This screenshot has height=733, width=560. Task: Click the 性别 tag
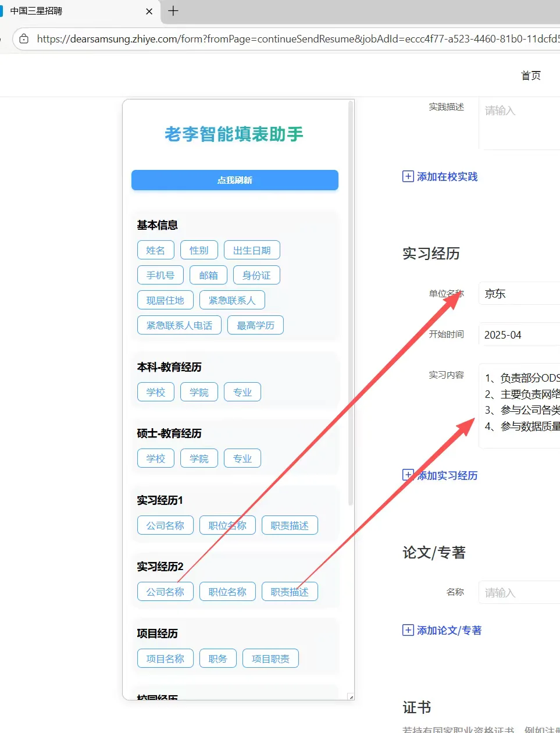[x=199, y=250]
